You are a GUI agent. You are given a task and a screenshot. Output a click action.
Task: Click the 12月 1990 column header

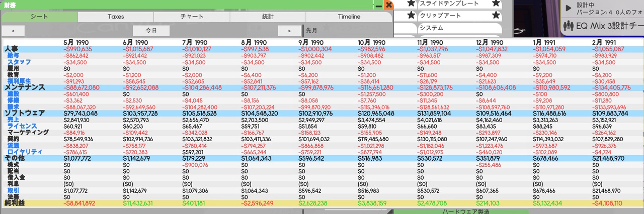[x=491, y=43]
